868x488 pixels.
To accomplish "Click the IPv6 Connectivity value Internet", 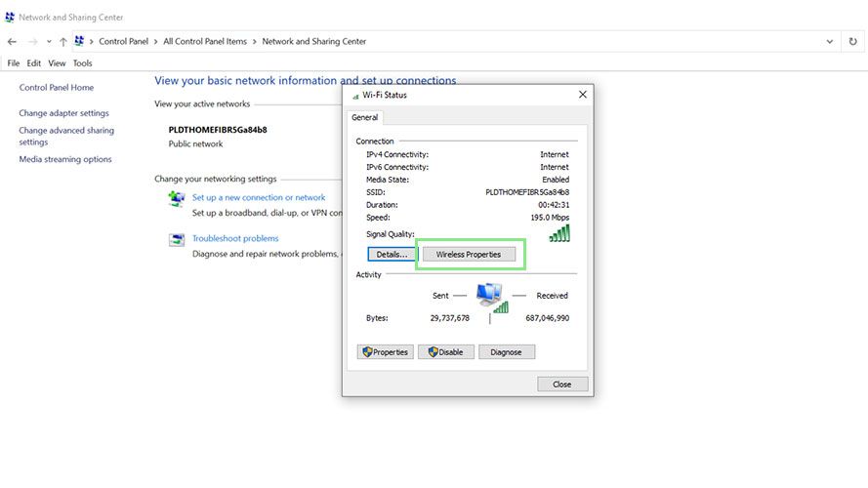I will pyautogui.click(x=555, y=167).
